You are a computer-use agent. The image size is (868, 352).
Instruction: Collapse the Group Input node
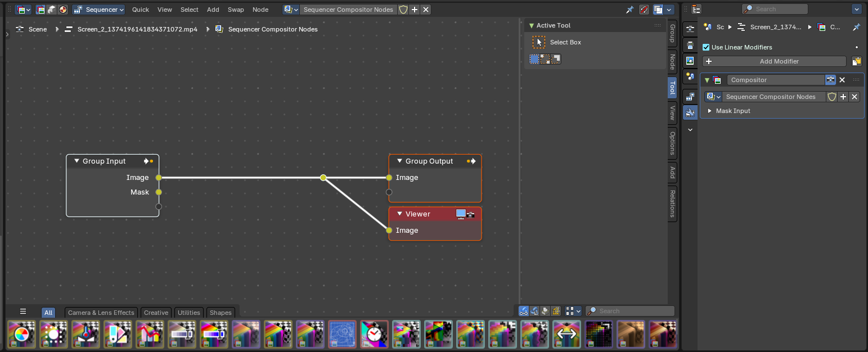pos(77,161)
